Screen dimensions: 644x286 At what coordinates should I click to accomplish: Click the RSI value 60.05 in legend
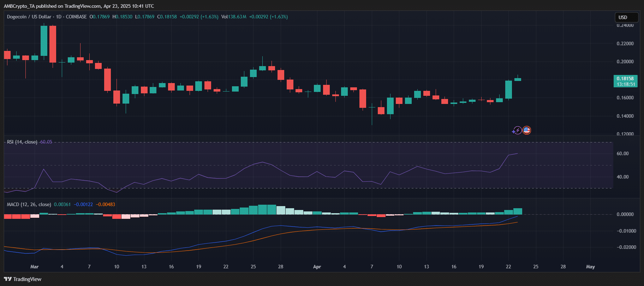46,142
